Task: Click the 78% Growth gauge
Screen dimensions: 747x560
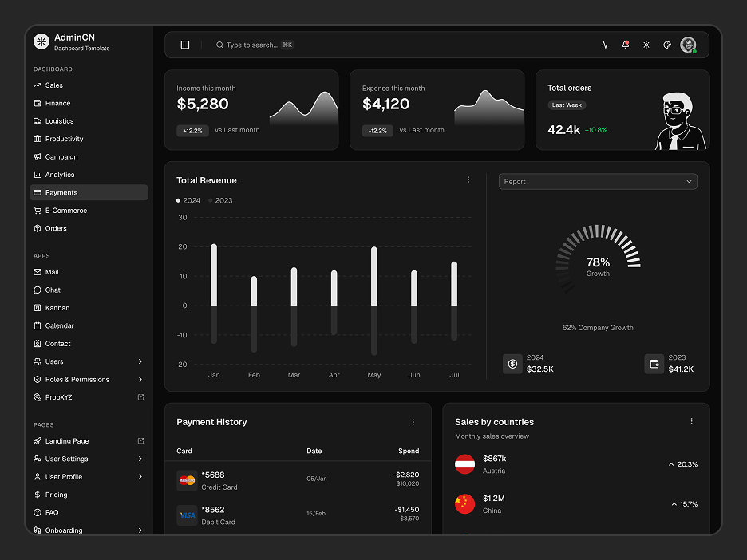Action: (x=598, y=258)
